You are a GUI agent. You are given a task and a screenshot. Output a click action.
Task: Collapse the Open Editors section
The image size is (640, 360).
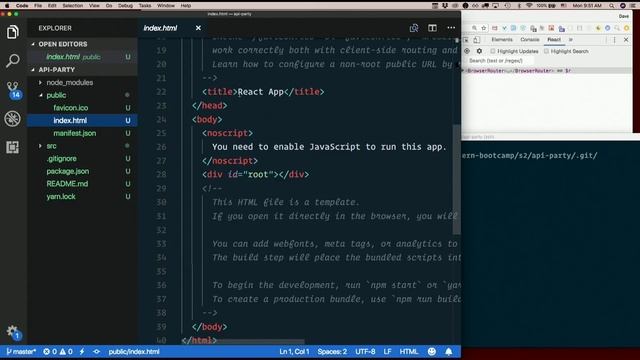(33, 44)
